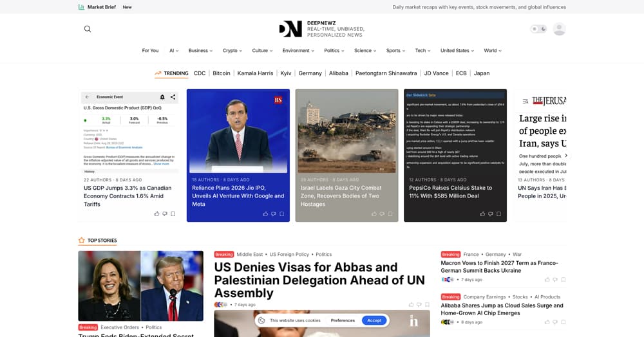Select trending topic JD Vance
644x337 pixels.
436,73
